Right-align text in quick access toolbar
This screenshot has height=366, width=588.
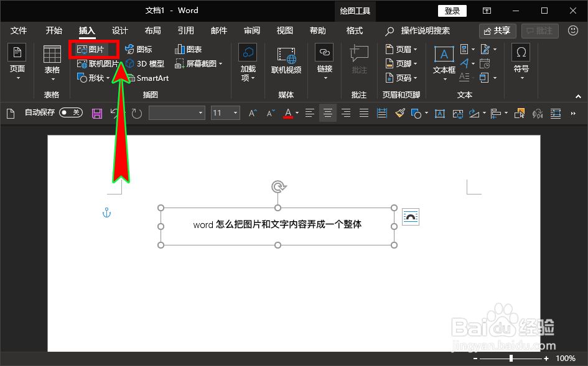pos(346,113)
